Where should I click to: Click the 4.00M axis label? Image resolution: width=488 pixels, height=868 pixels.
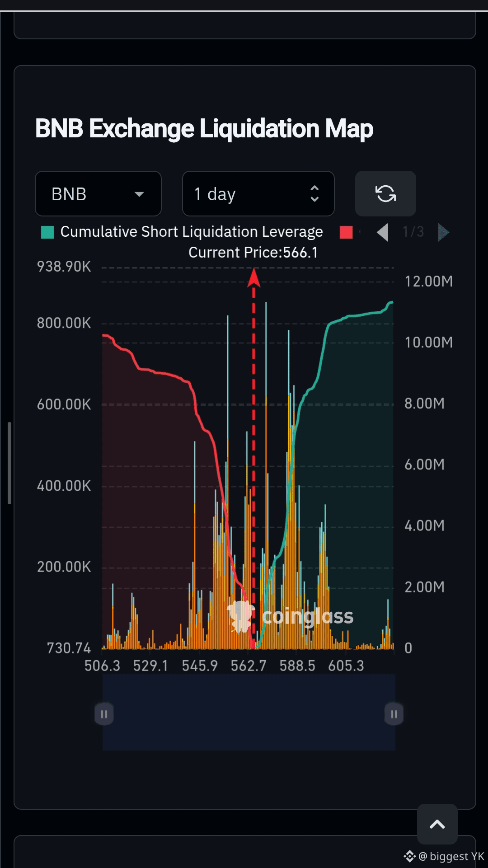[424, 525]
